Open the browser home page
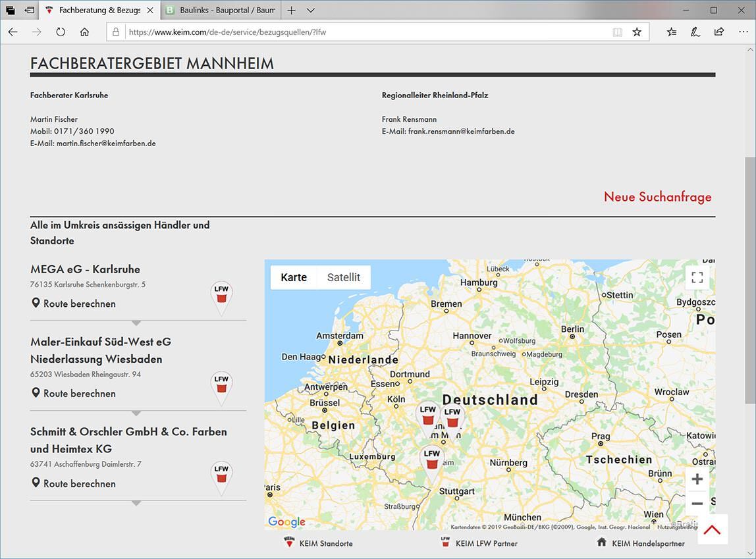The width and height of the screenshot is (756, 559). pyautogui.click(x=84, y=32)
